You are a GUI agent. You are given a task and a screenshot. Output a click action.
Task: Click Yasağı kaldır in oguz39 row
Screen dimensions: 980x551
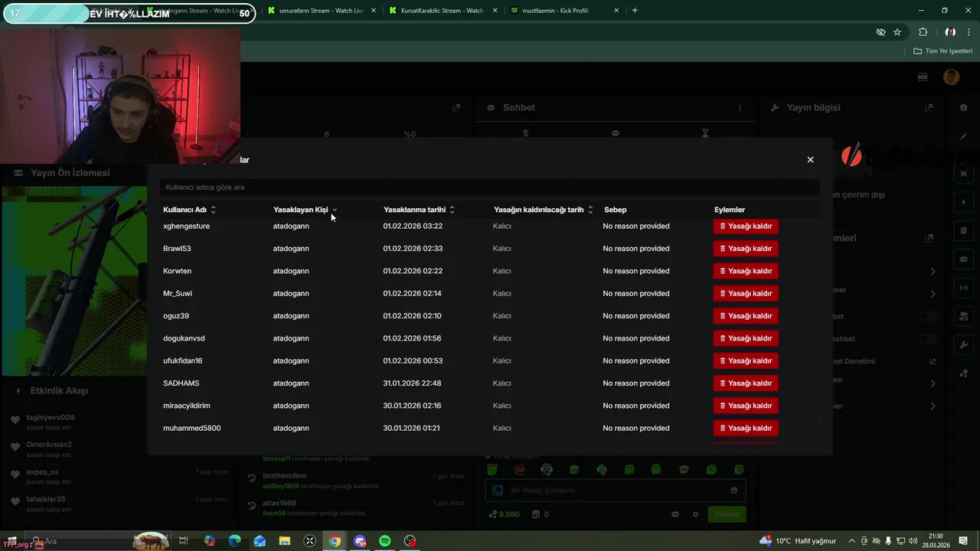[x=746, y=316]
